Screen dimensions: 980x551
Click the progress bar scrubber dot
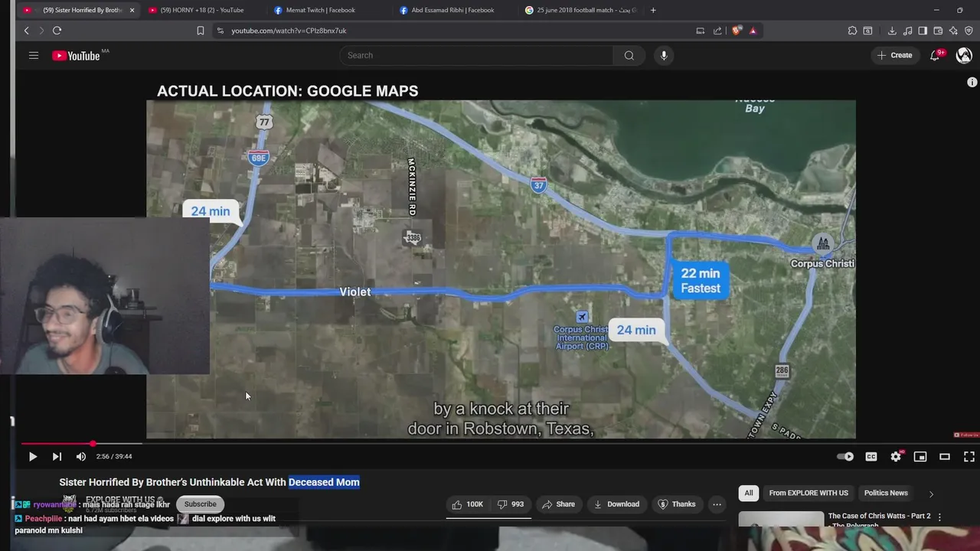click(x=93, y=443)
